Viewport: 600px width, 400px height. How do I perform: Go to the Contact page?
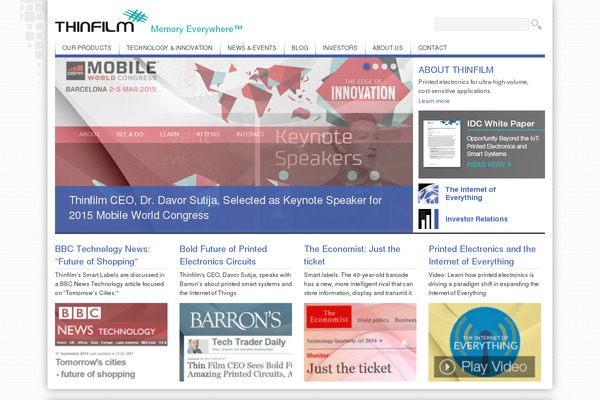[432, 48]
